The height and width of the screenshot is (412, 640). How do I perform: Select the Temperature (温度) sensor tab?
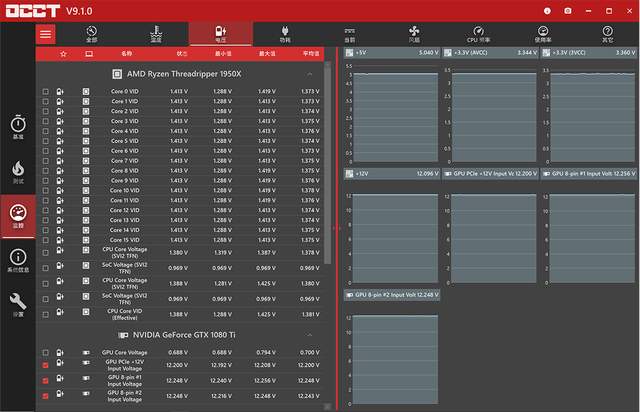[x=155, y=35]
